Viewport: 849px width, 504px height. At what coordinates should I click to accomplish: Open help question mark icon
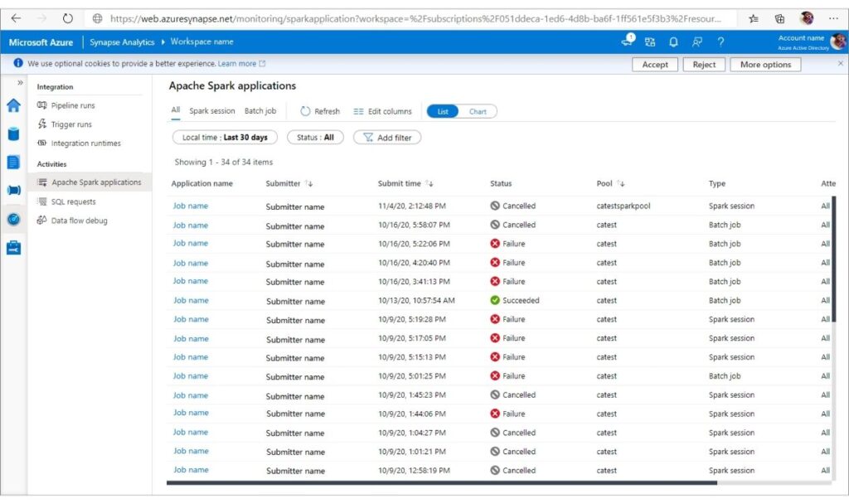[720, 41]
